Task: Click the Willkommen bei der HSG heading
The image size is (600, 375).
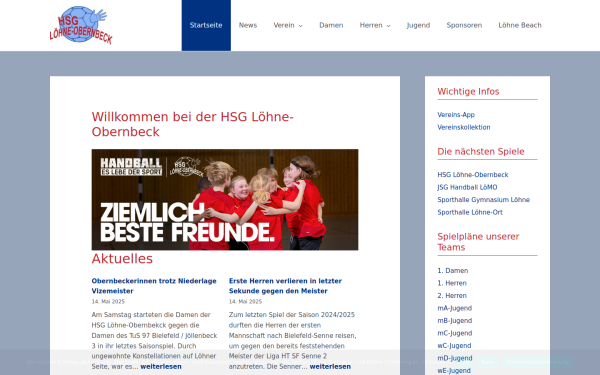Action: 192,124
